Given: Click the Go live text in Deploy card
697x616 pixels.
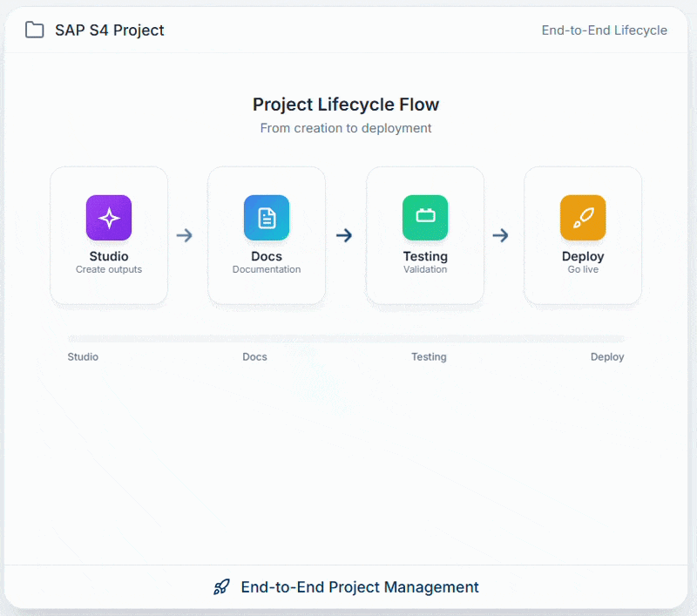Looking at the screenshot, I should [583, 270].
